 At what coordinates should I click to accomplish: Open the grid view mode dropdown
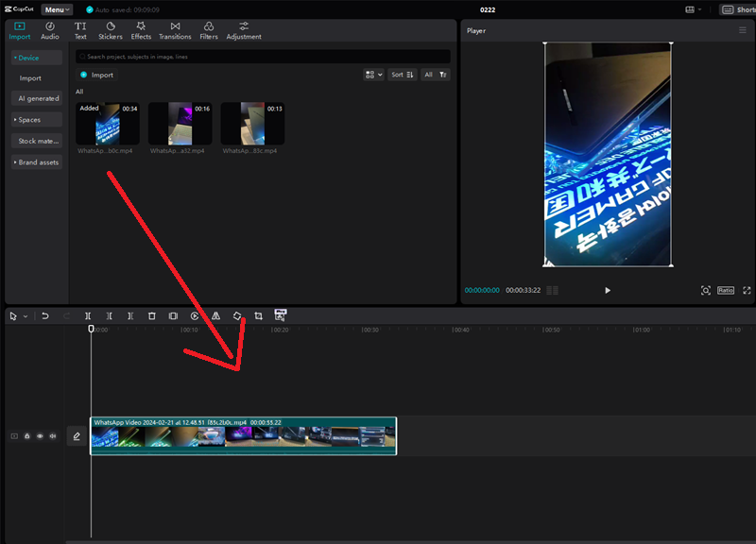click(373, 75)
